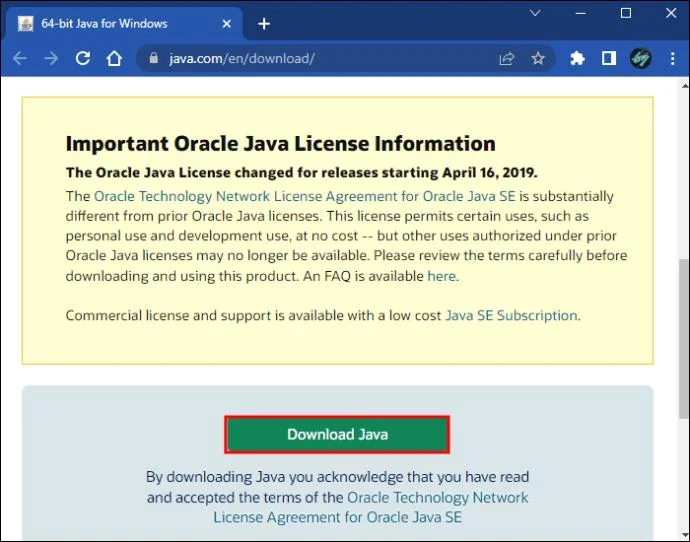Close the 64-bit Java for Windows tab
This screenshot has height=542, width=690.
coord(227,24)
